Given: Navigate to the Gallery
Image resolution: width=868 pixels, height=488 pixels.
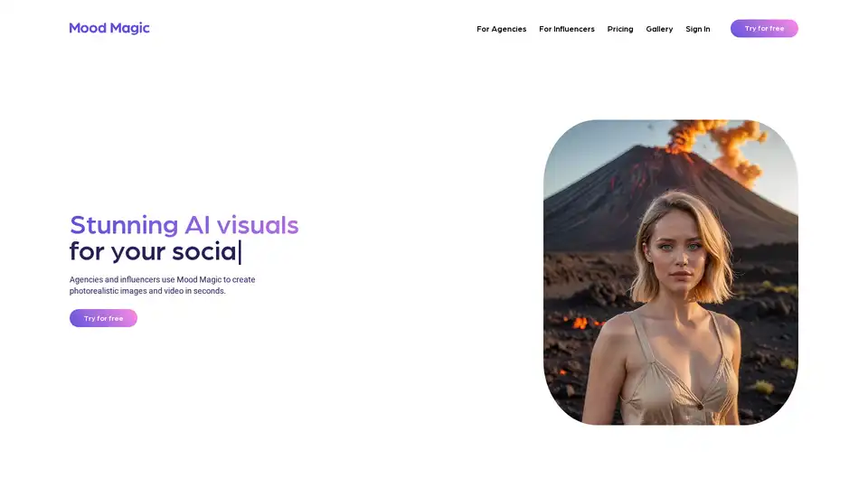Looking at the screenshot, I should (x=659, y=29).
